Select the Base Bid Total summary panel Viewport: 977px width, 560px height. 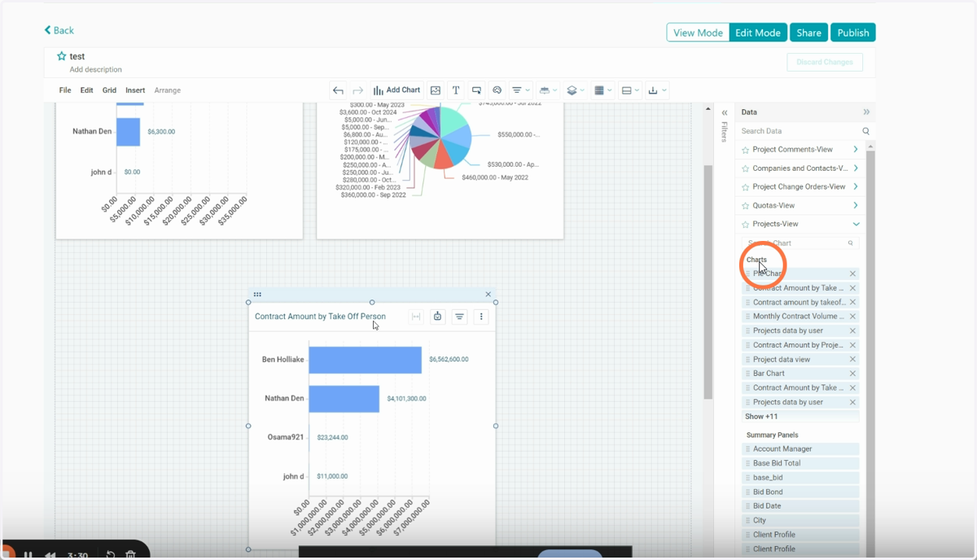800,463
